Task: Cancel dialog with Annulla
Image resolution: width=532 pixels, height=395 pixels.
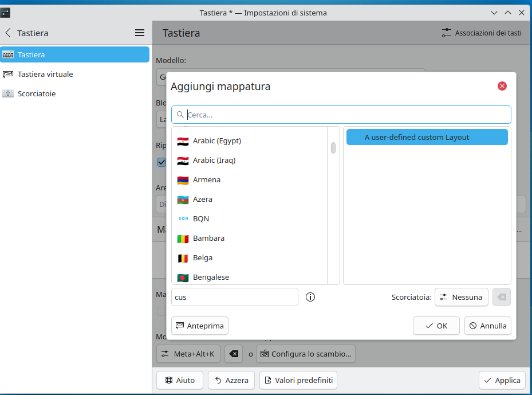Action: (487, 326)
